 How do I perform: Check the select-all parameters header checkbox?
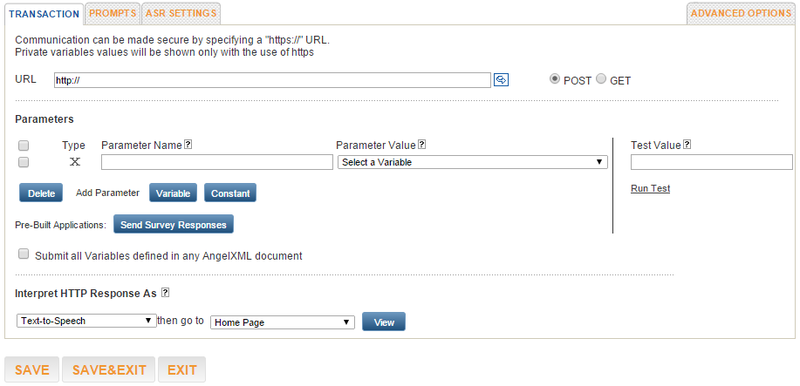[23, 146]
